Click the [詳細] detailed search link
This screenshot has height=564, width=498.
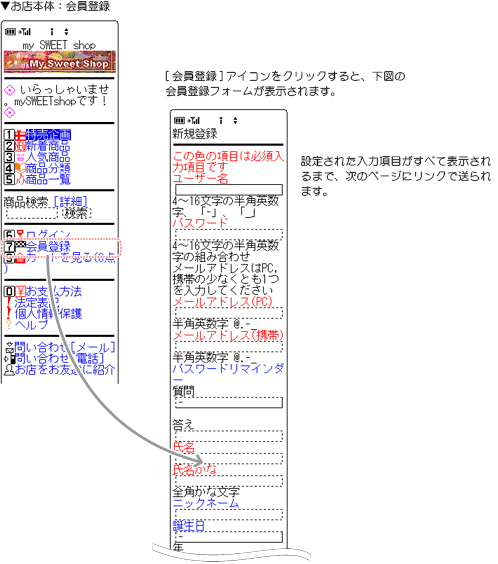point(70,202)
